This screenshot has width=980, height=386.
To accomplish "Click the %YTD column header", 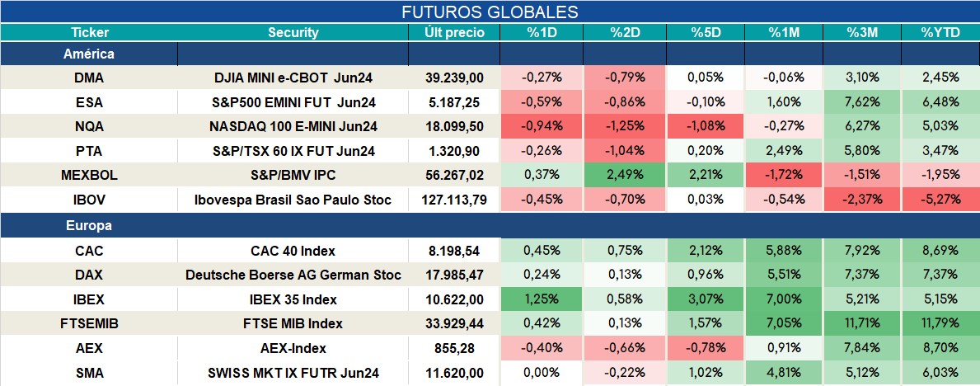I will point(940,33).
